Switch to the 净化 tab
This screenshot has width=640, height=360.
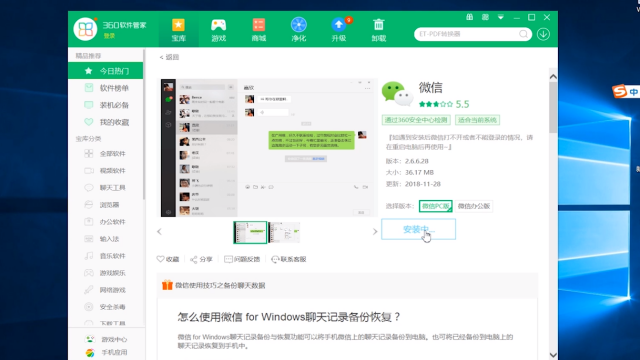(x=298, y=30)
